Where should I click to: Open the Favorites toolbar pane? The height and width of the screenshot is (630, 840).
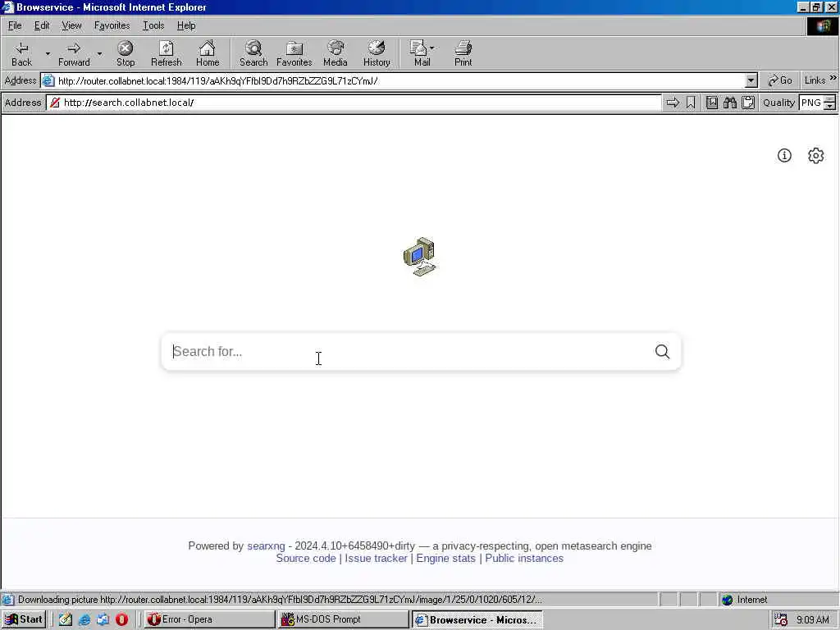pyautogui.click(x=294, y=53)
